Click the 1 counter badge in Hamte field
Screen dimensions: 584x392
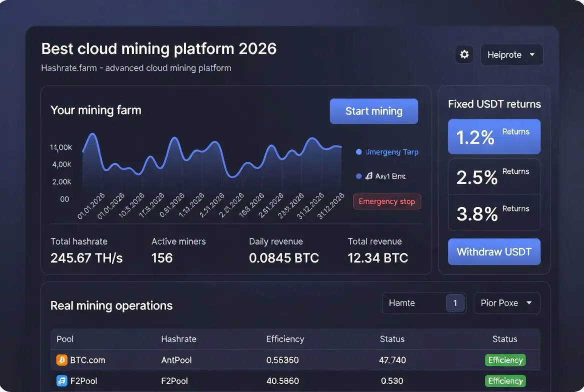tap(455, 303)
